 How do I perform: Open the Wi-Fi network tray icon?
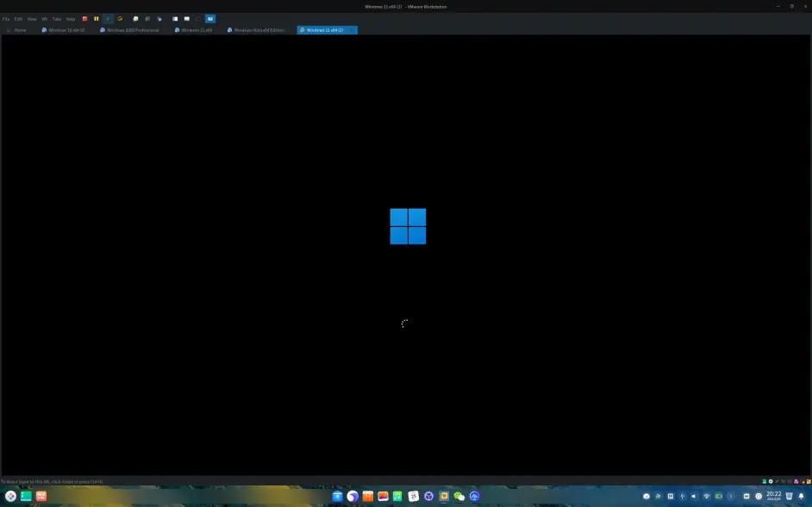pyautogui.click(x=706, y=496)
